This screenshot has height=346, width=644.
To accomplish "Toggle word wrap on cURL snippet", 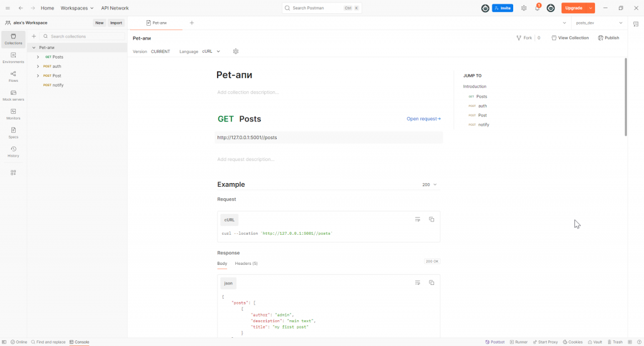I will (x=418, y=220).
